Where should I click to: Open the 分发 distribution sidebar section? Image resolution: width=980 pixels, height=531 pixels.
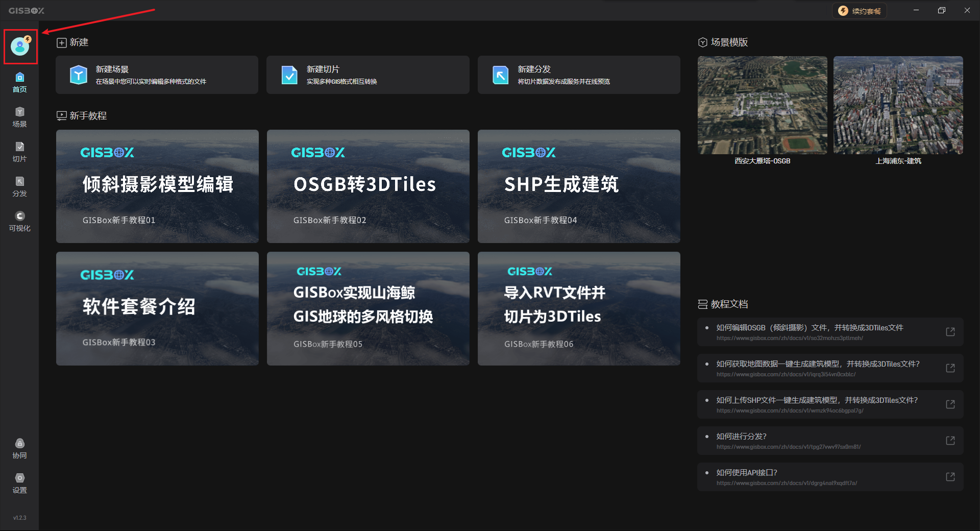coord(19,187)
